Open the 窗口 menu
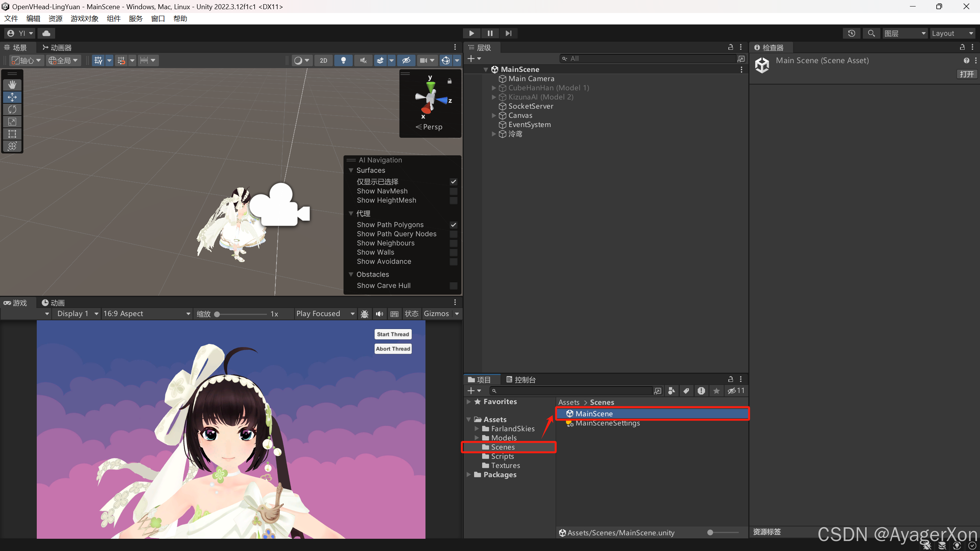This screenshot has height=551, width=980. pos(158,18)
